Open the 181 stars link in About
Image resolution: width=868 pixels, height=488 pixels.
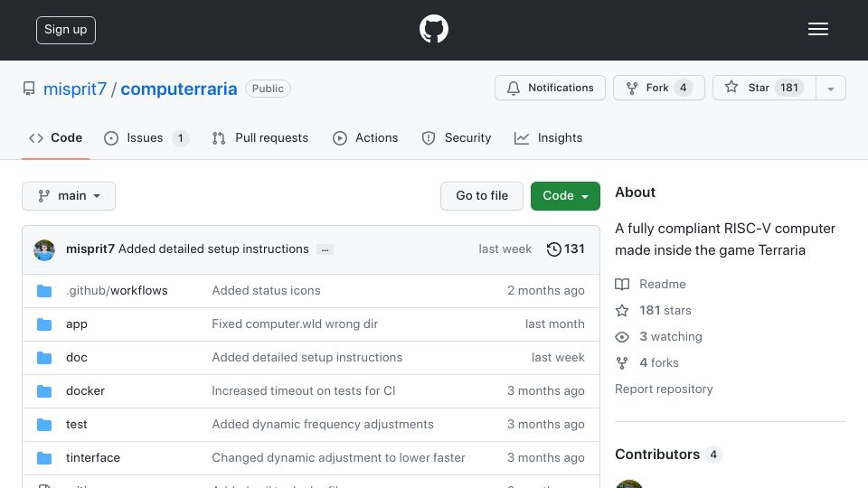(x=653, y=310)
